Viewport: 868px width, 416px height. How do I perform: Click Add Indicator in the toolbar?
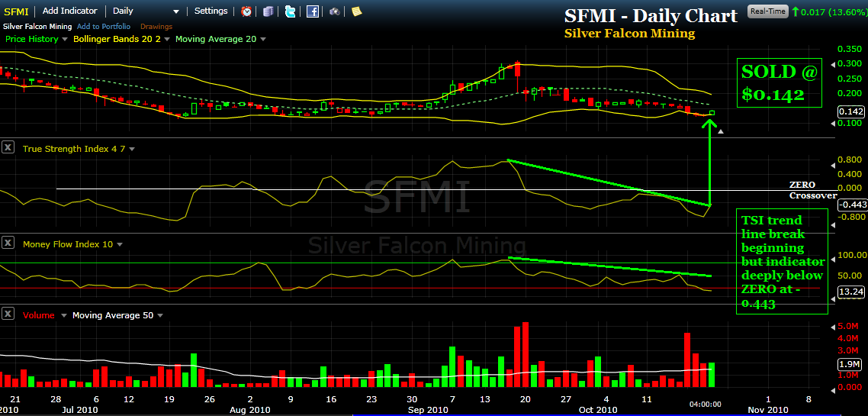69,11
